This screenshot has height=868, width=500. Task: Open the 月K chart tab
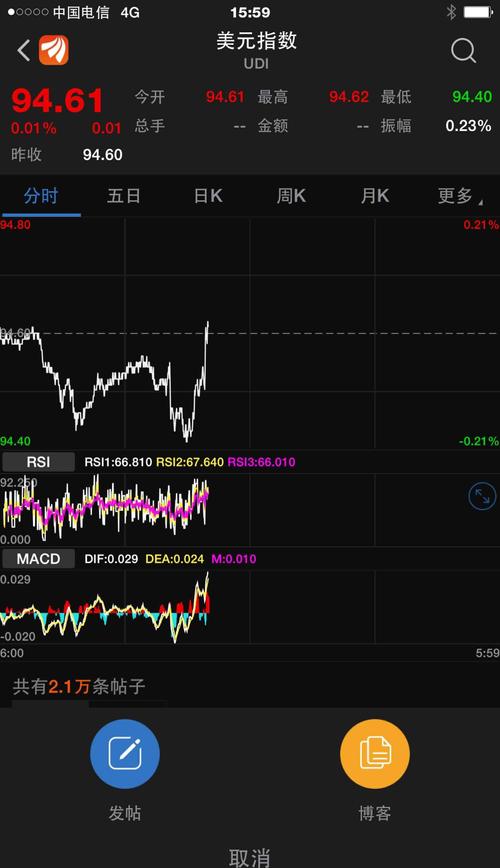pos(375,195)
